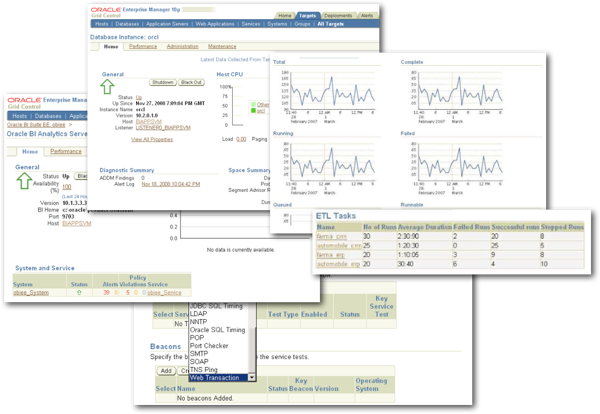600x414 pixels.
Task: Open Application Servers in navigation bar
Action: coord(167,24)
